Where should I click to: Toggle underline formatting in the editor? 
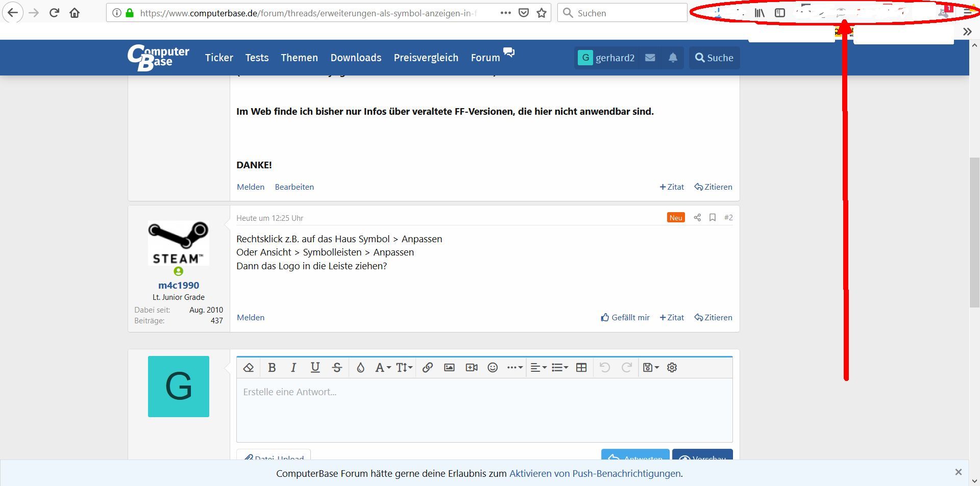point(315,367)
